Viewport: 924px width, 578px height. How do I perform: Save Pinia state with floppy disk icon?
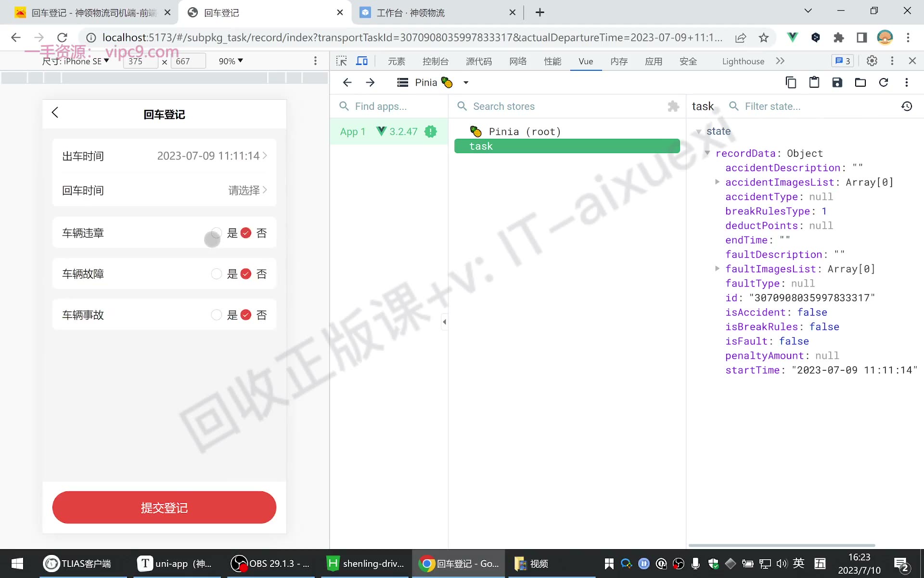point(837,82)
